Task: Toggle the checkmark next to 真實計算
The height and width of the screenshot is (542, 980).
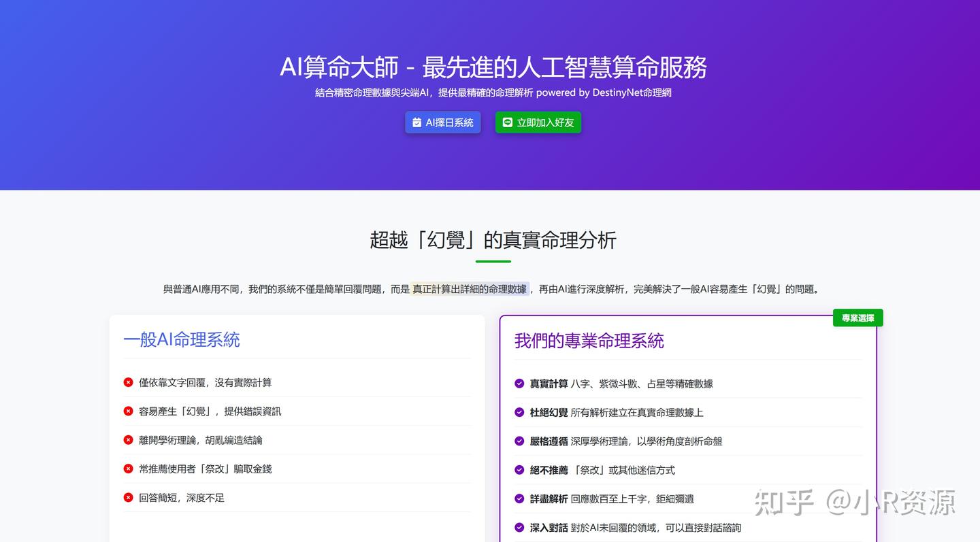Action: tap(519, 384)
